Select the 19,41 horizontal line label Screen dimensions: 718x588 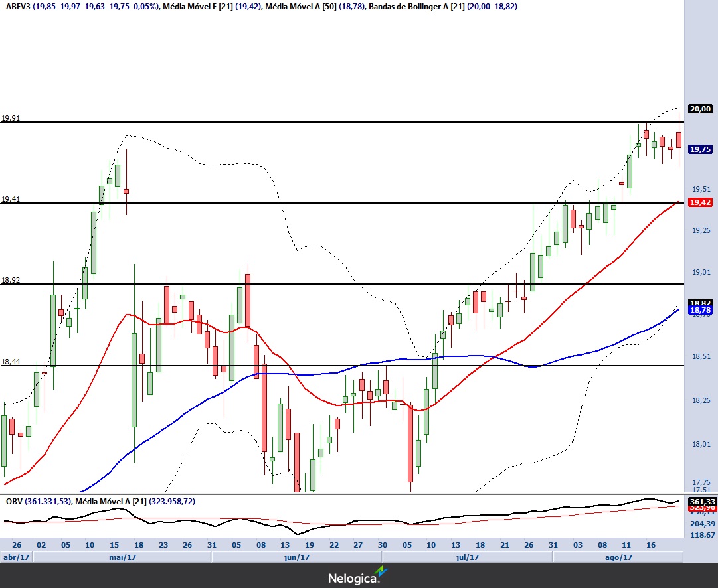point(11,199)
